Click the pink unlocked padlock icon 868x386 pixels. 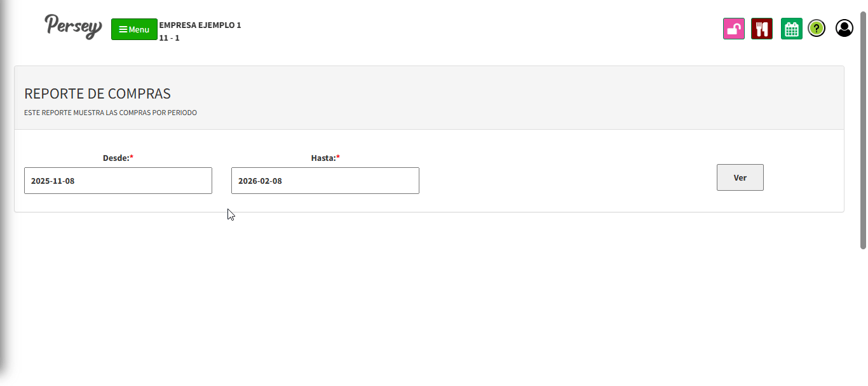(x=733, y=29)
